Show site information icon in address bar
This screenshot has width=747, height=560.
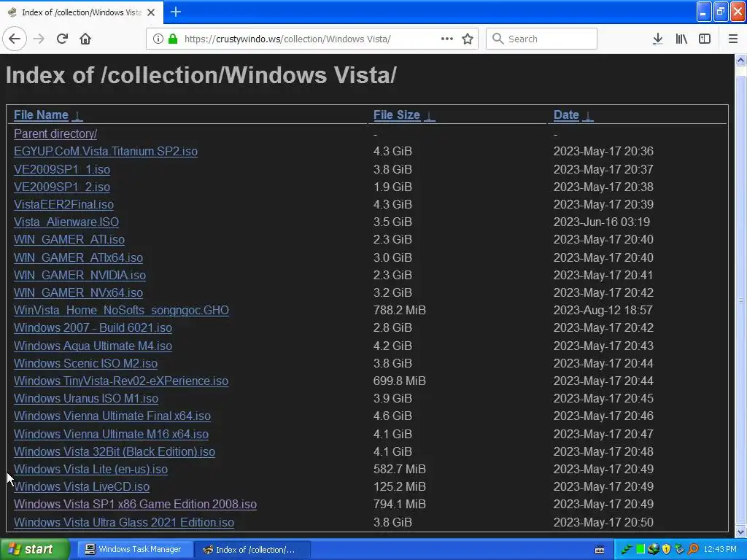tap(158, 39)
